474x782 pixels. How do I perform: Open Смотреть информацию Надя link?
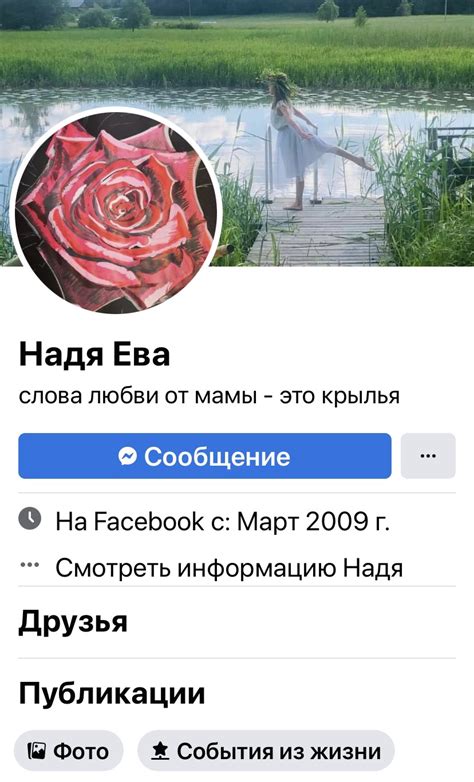tap(229, 568)
